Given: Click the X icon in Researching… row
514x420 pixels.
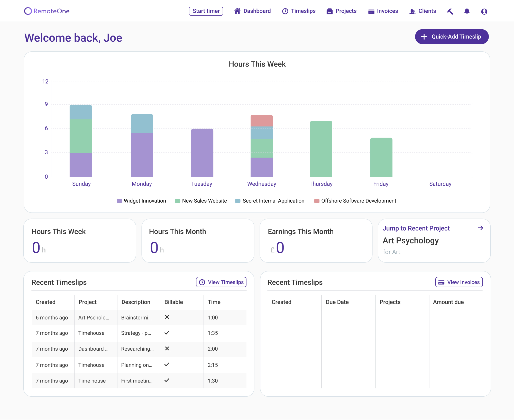Looking at the screenshot, I should [167, 349].
